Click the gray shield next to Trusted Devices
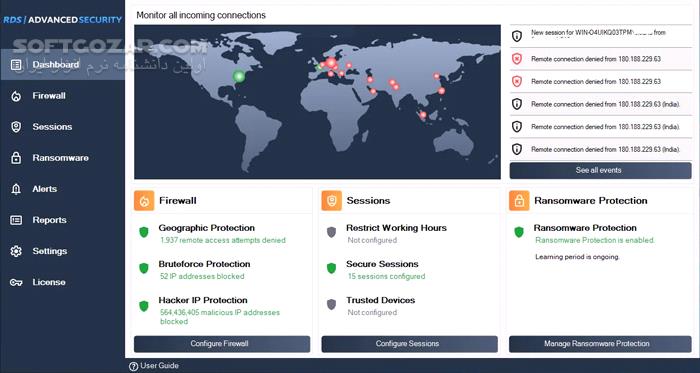Viewport: 700px width, 373px height. coord(331,305)
